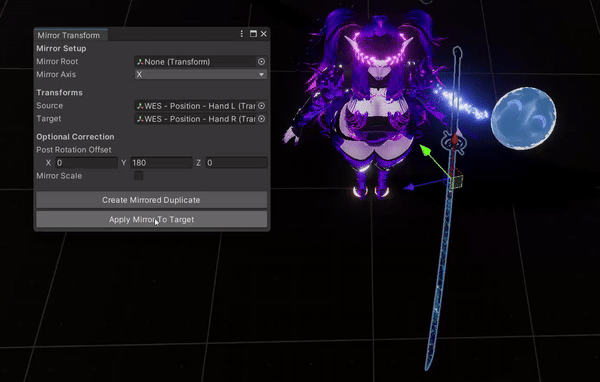Open object picker for Source transform
The image size is (600, 382).
click(x=261, y=106)
